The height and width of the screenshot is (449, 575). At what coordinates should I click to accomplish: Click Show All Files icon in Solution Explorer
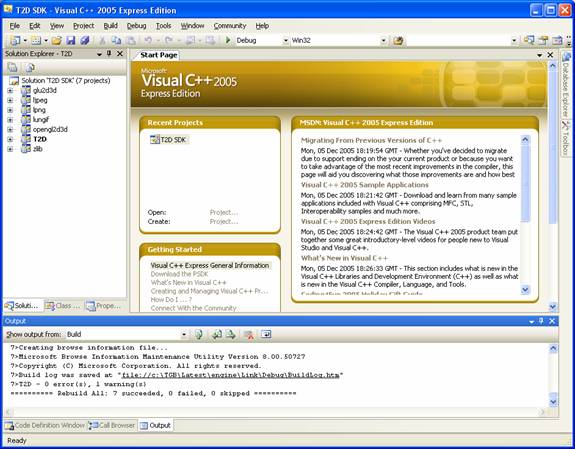30,67
